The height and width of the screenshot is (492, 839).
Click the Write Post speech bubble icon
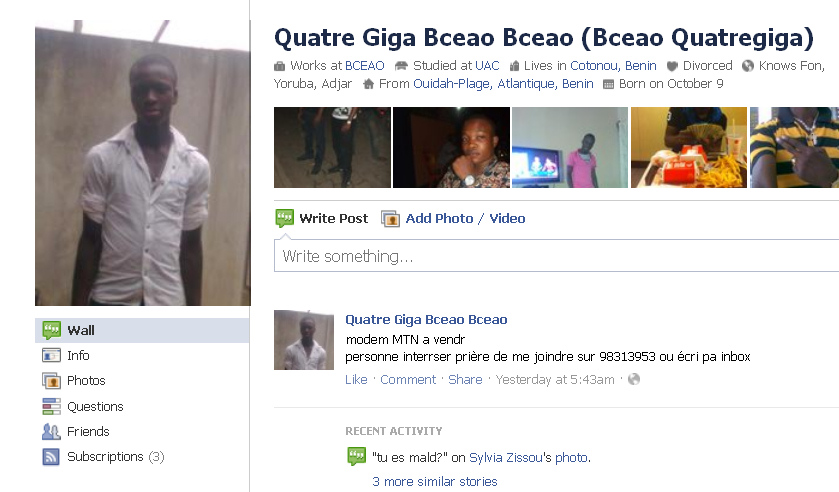tap(285, 218)
